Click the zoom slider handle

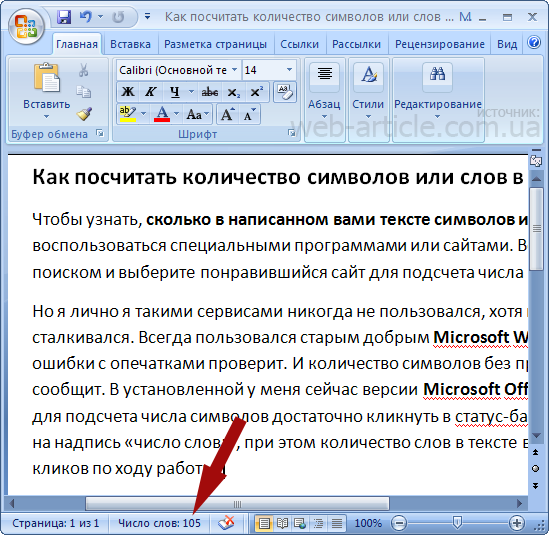pyautogui.click(x=457, y=523)
